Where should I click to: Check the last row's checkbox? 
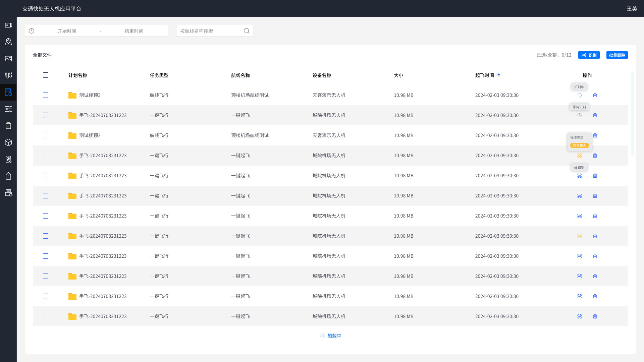46,316
